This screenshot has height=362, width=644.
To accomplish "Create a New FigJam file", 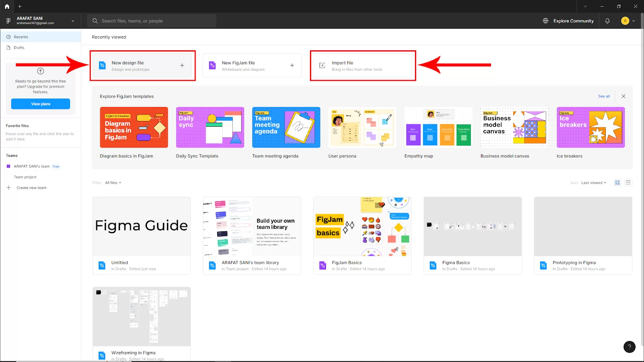I will [252, 66].
